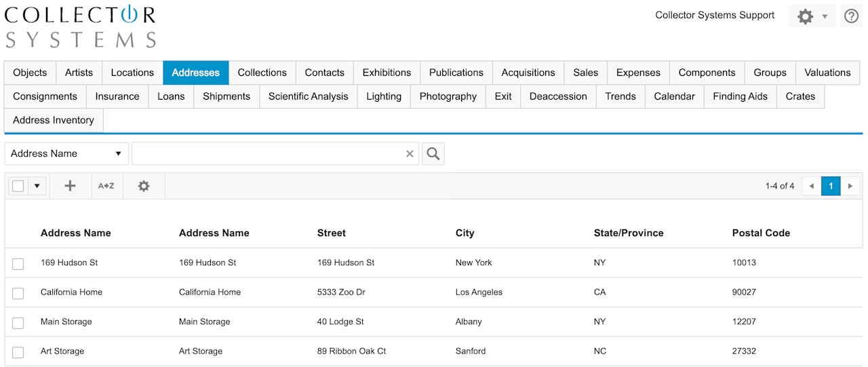The image size is (868, 367).
Task: Click inside the search text field
Action: pyautogui.click(x=268, y=154)
